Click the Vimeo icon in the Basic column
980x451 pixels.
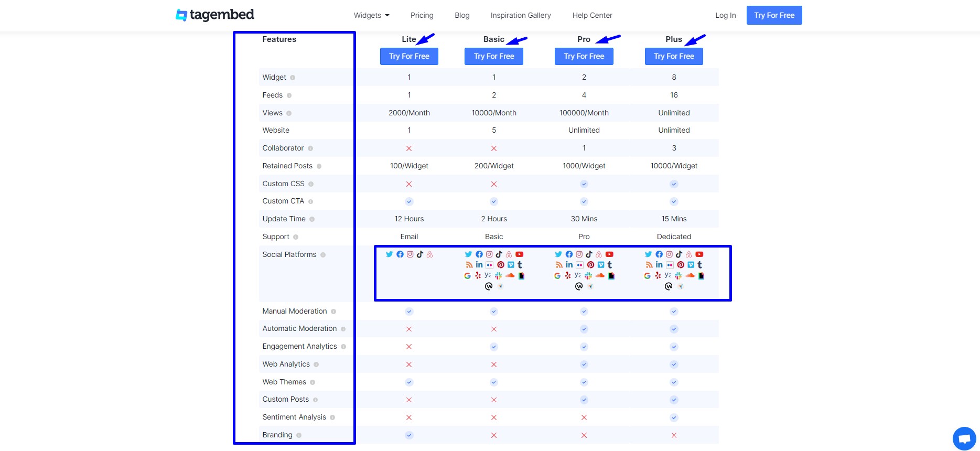(x=511, y=265)
